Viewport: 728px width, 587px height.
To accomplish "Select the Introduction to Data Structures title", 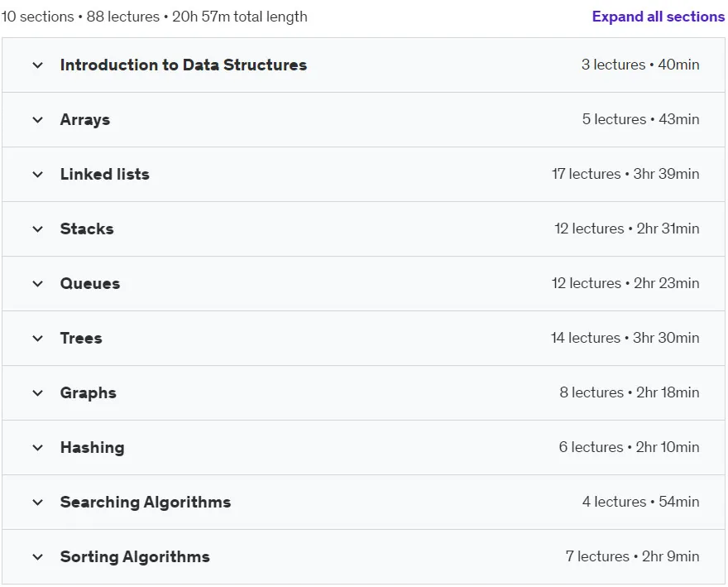I will point(184,65).
